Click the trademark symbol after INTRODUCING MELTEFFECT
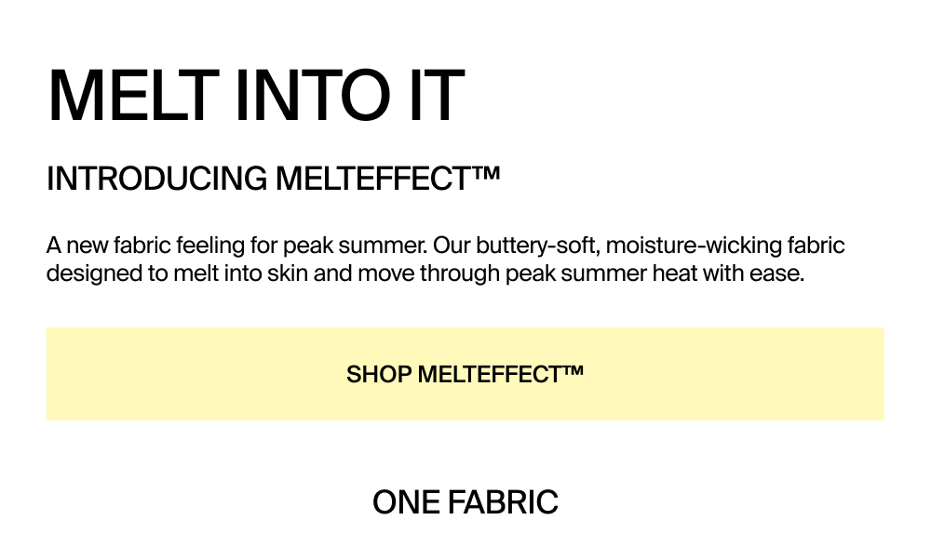931x560 pixels. [487, 173]
